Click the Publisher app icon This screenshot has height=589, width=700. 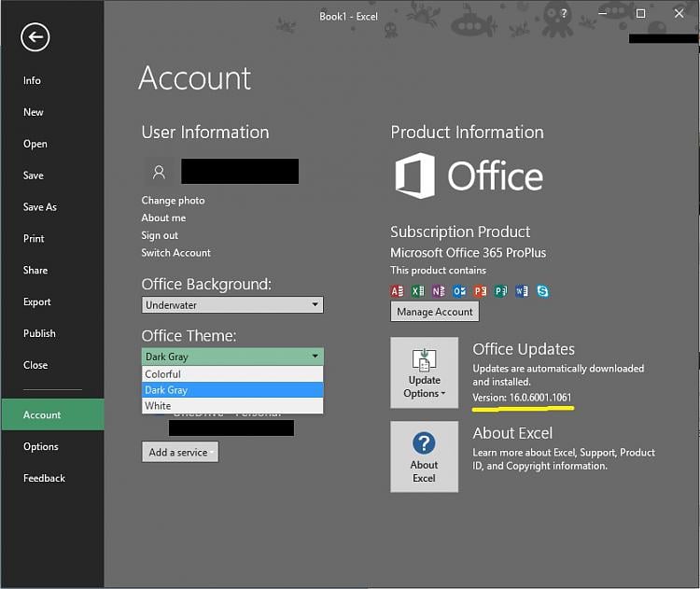(x=501, y=291)
